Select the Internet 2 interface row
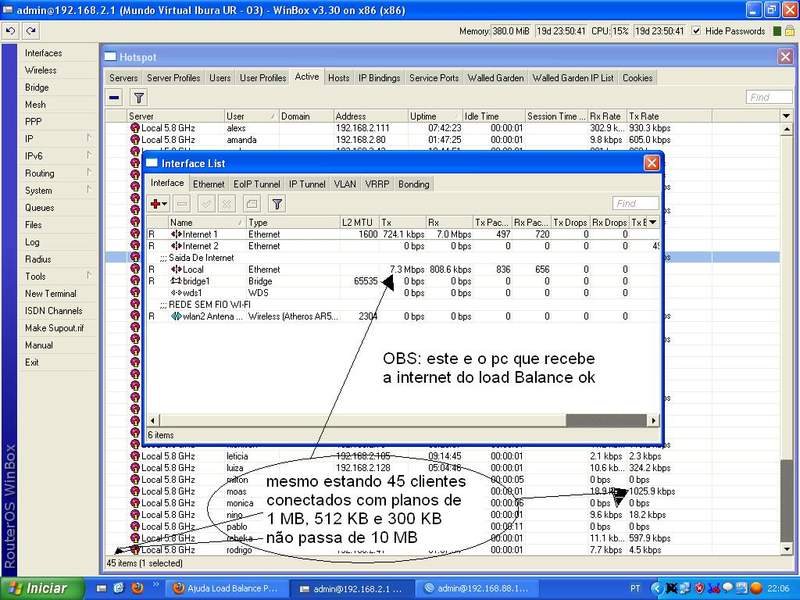800x600 pixels. [x=402, y=246]
